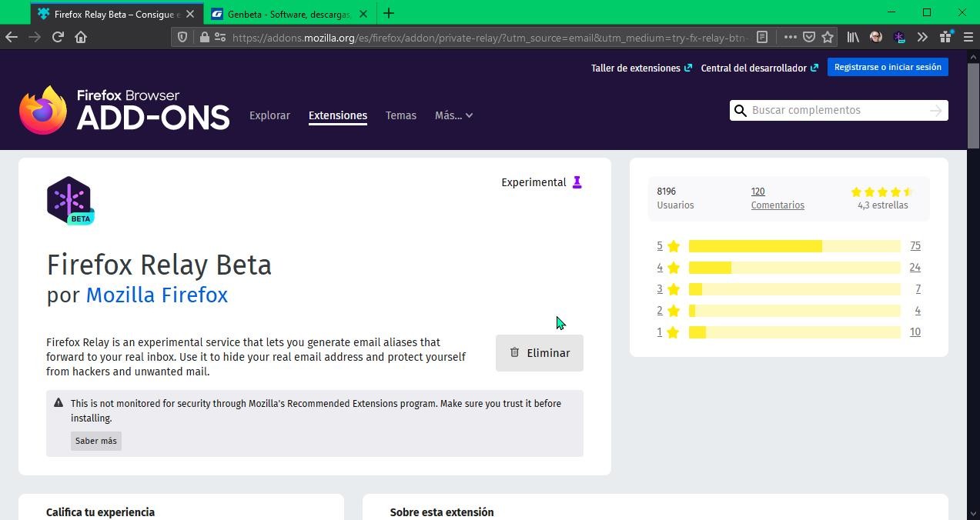Image resolution: width=980 pixels, height=520 pixels.
Task: Click the 5-star rating bar
Action: click(794, 246)
